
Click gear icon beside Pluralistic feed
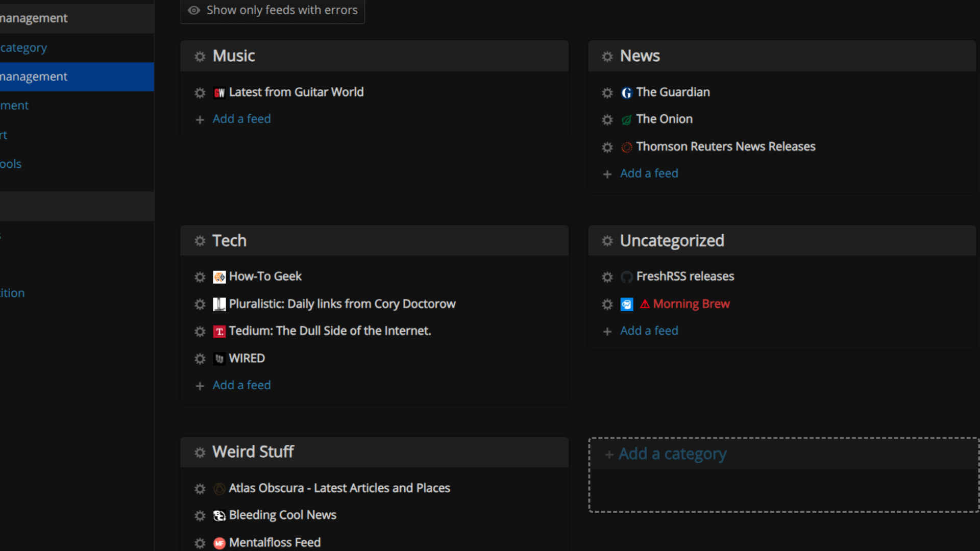tap(200, 305)
